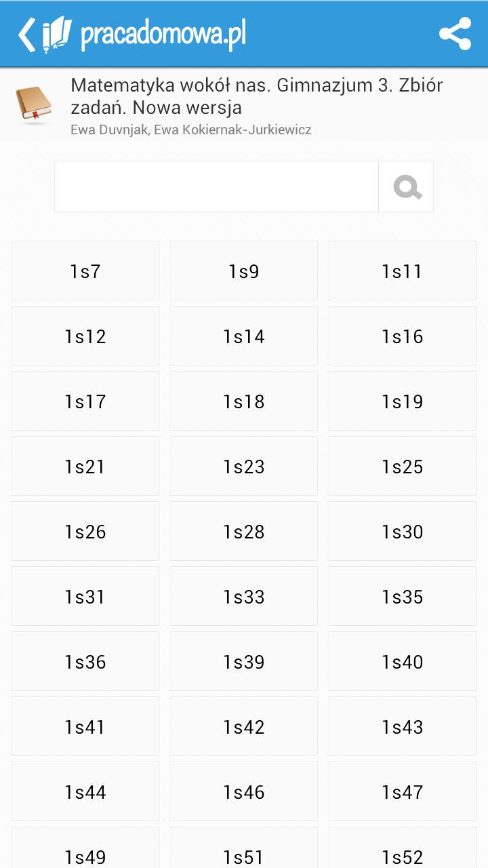
Task: Tap the back arrow in header
Action: 26,35
